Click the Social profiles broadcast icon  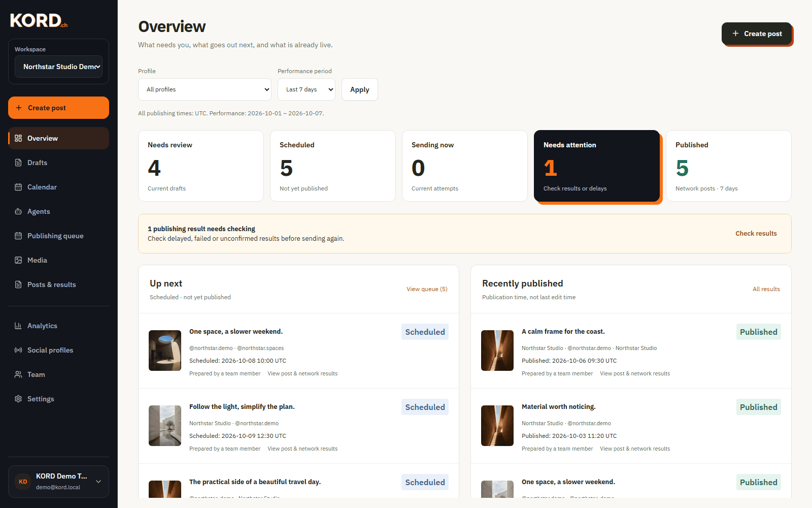(18, 350)
